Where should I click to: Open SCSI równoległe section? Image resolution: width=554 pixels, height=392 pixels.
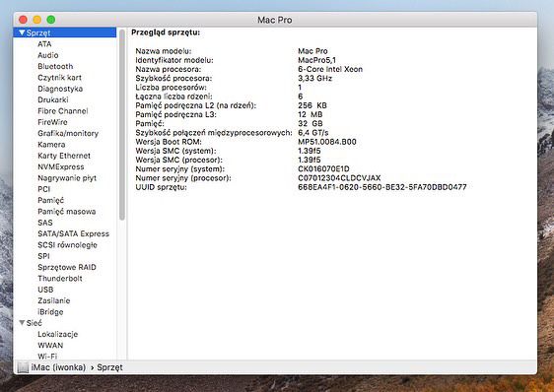67,245
